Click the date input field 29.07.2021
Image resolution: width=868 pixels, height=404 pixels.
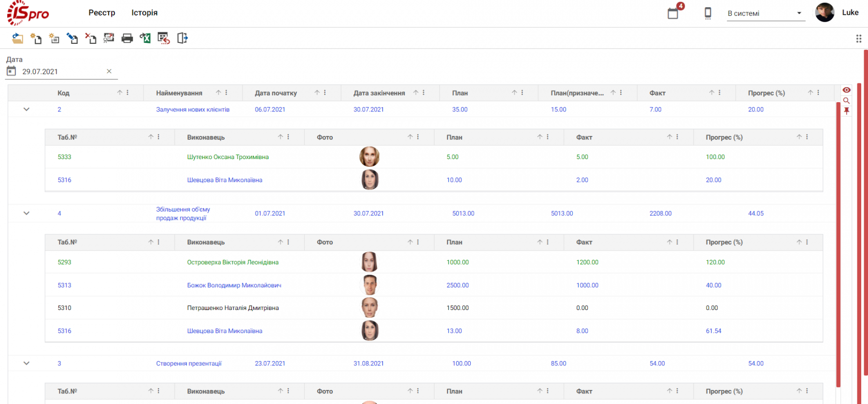coord(62,71)
